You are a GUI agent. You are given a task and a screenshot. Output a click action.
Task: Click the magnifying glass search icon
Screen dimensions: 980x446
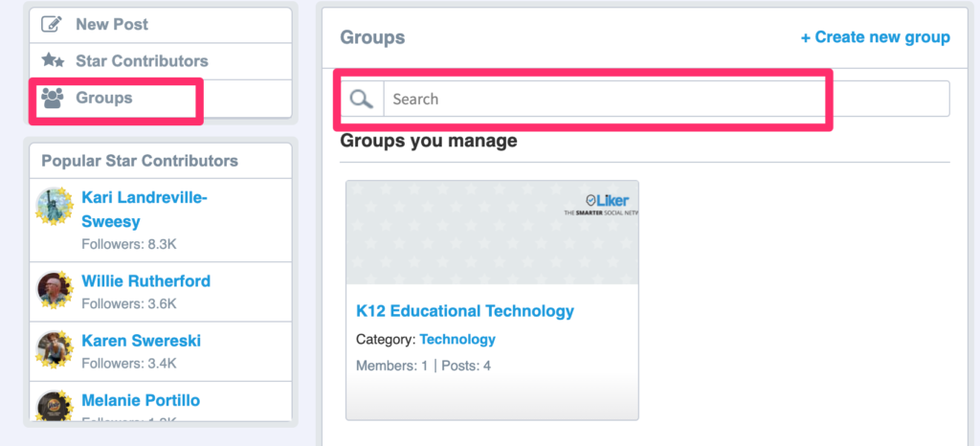tap(361, 99)
